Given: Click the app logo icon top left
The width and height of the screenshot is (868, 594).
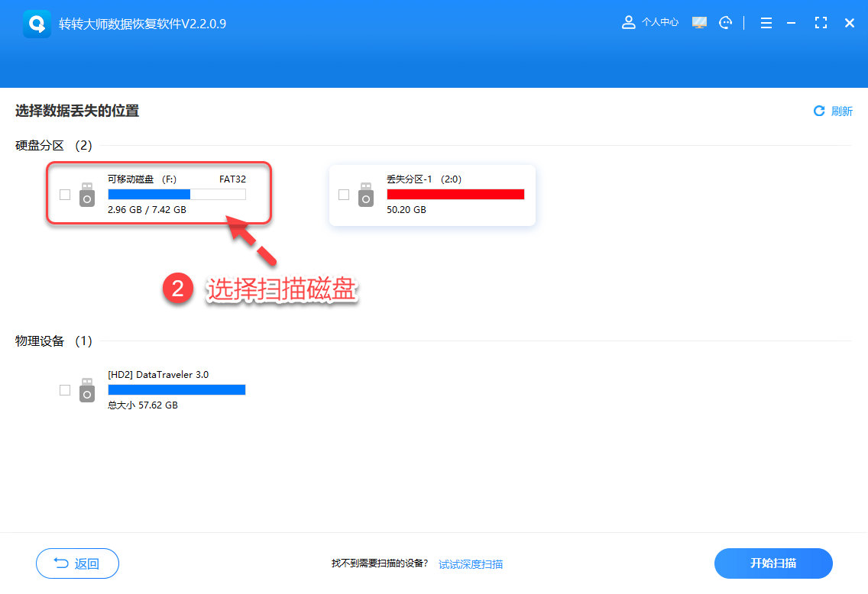Looking at the screenshot, I should click(37, 22).
